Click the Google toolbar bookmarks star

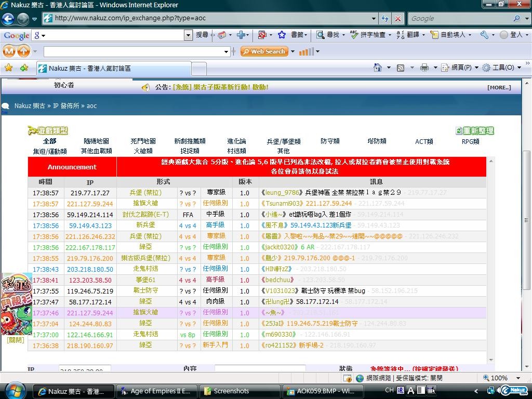point(282,35)
